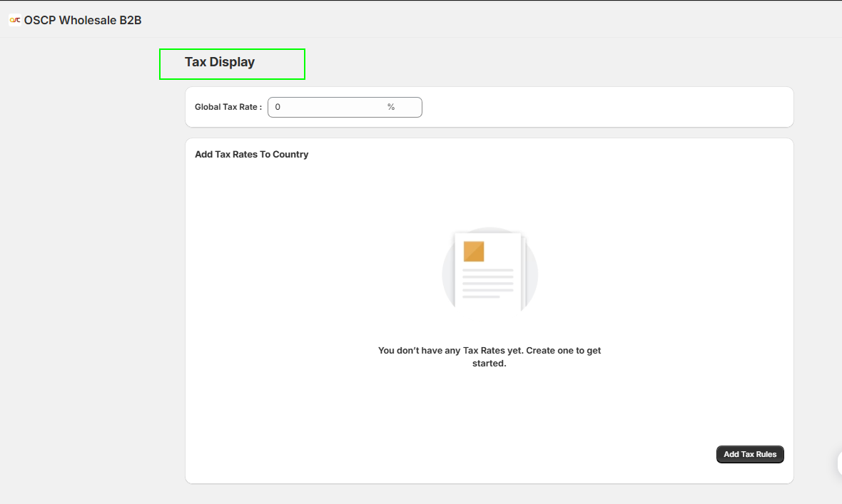This screenshot has width=842, height=504.
Task: Click the Add Tax Rates To Country heading
Action: click(251, 154)
